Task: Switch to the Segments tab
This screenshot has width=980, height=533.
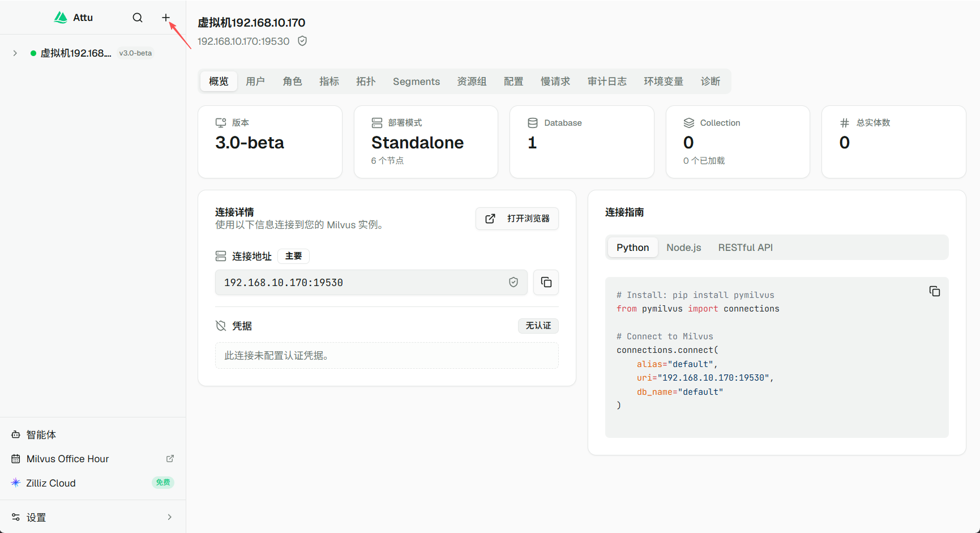Action: [416, 82]
